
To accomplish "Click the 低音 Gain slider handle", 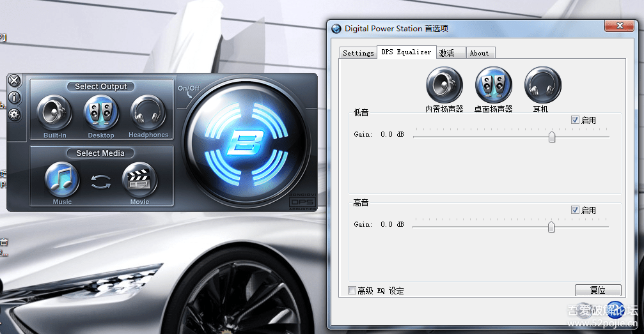I will point(552,137).
